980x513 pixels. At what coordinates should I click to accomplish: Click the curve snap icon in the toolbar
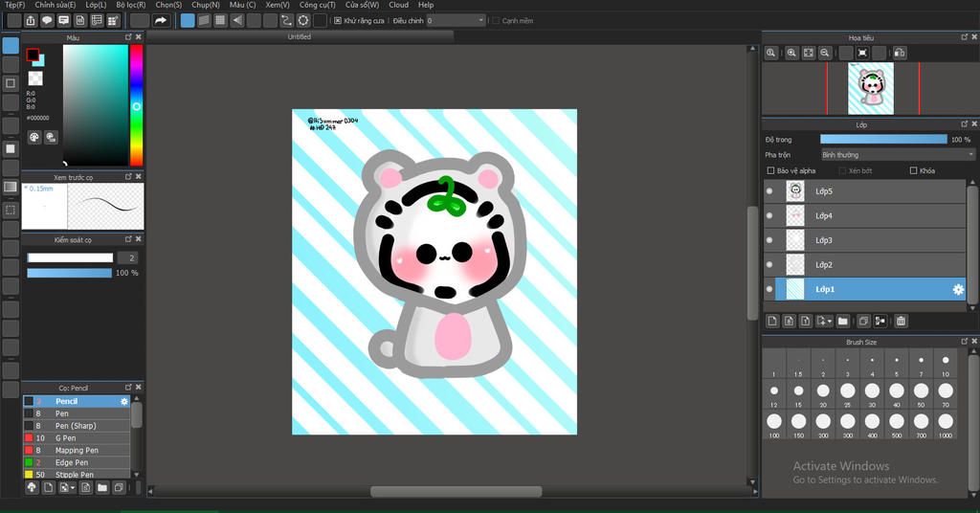(x=286, y=21)
